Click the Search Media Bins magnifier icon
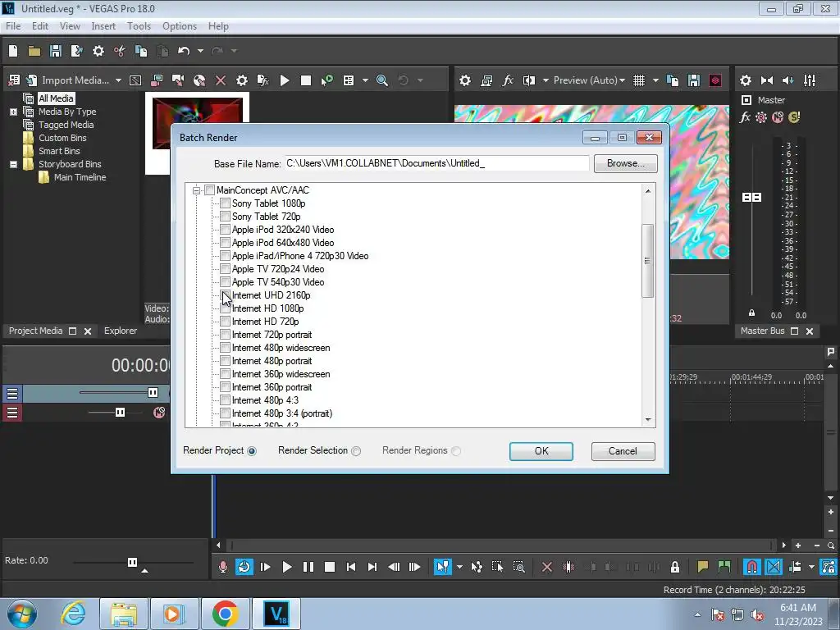The width and height of the screenshot is (840, 630). 382,80
